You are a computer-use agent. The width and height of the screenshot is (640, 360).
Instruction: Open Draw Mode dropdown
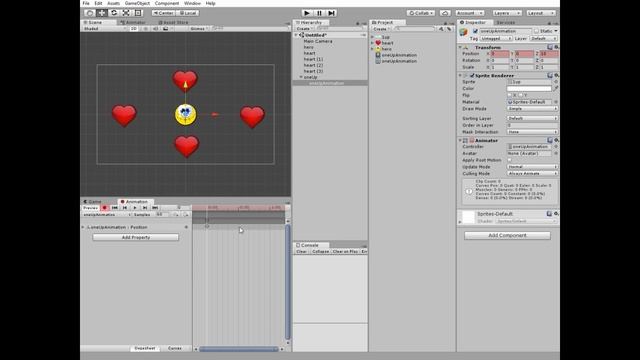[x=532, y=109]
